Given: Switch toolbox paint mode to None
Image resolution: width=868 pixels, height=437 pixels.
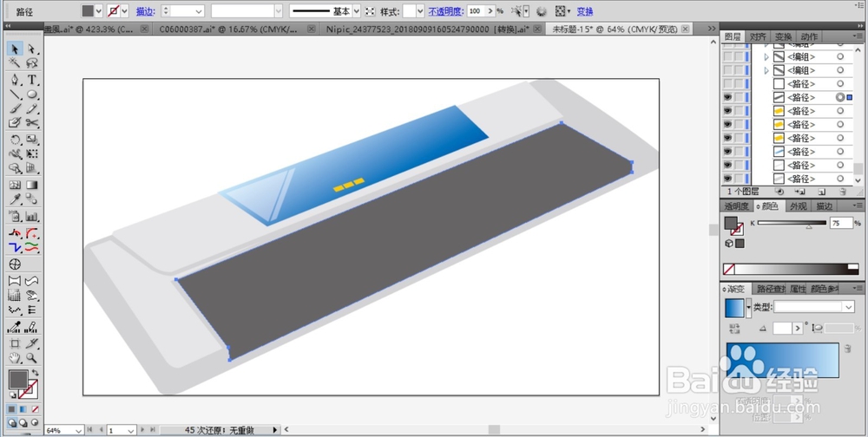Looking at the screenshot, I should click(x=36, y=409).
